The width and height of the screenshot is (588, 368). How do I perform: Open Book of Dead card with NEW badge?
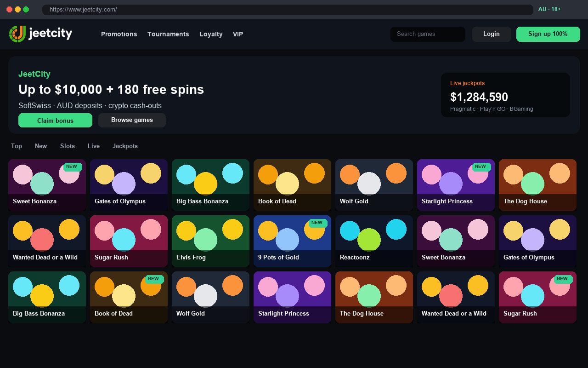(129, 297)
